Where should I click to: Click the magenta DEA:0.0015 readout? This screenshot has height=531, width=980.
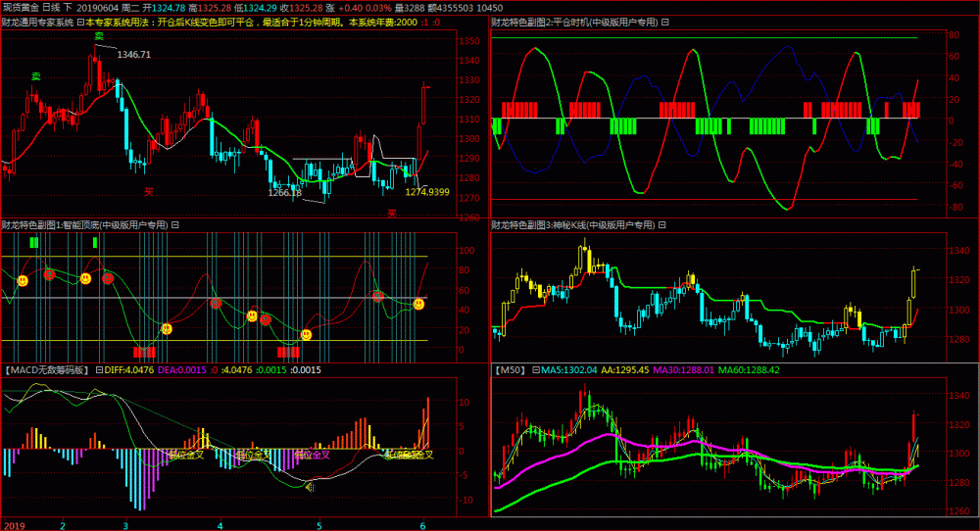pyautogui.click(x=182, y=369)
